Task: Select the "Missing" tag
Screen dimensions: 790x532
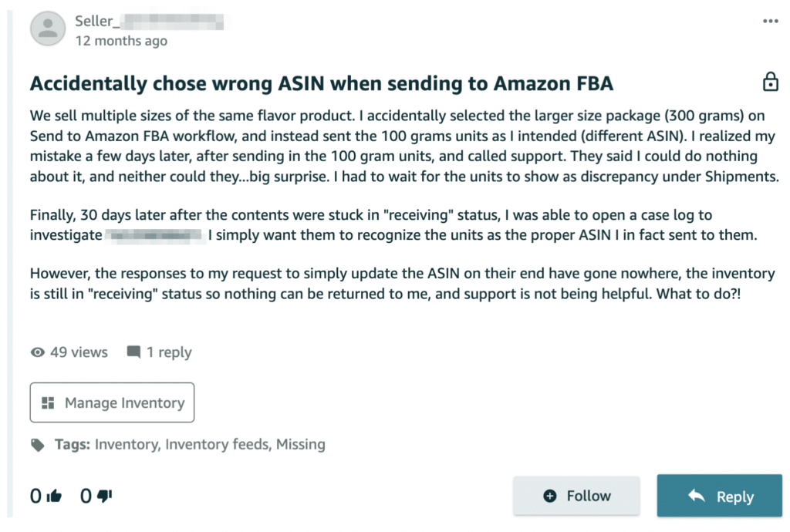Action: click(x=300, y=444)
